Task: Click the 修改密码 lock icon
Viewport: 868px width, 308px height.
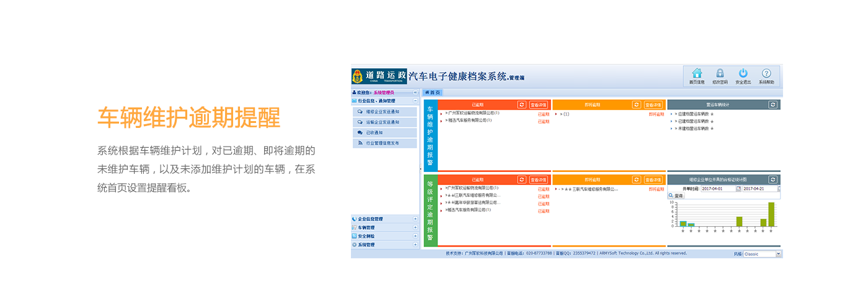Action: 720,73
